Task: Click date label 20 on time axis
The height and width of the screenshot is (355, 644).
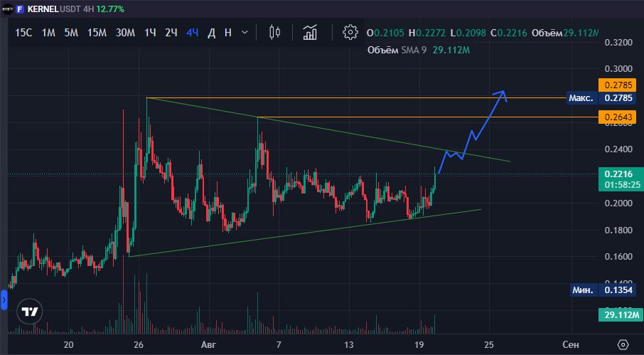Action: [x=68, y=344]
